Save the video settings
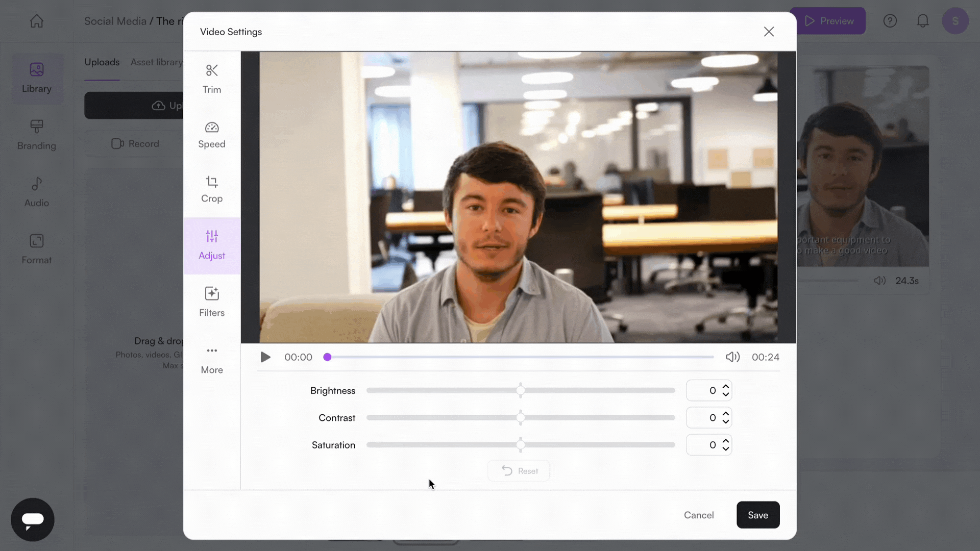The height and width of the screenshot is (551, 980). 758,515
